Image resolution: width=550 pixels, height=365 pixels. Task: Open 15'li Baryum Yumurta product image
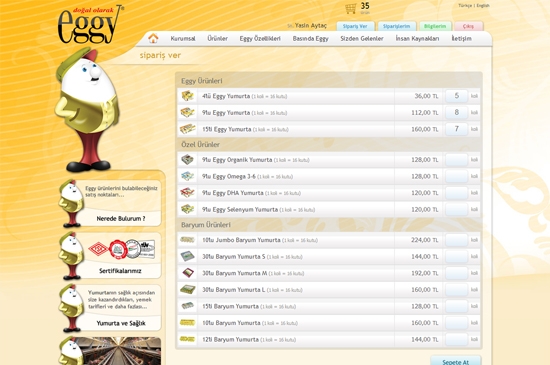pos(188,306)
